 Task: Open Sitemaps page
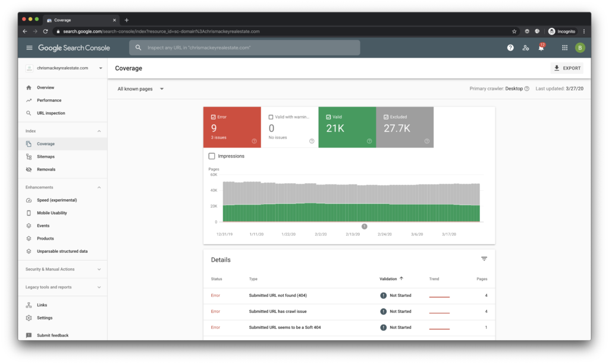[62, 157]
